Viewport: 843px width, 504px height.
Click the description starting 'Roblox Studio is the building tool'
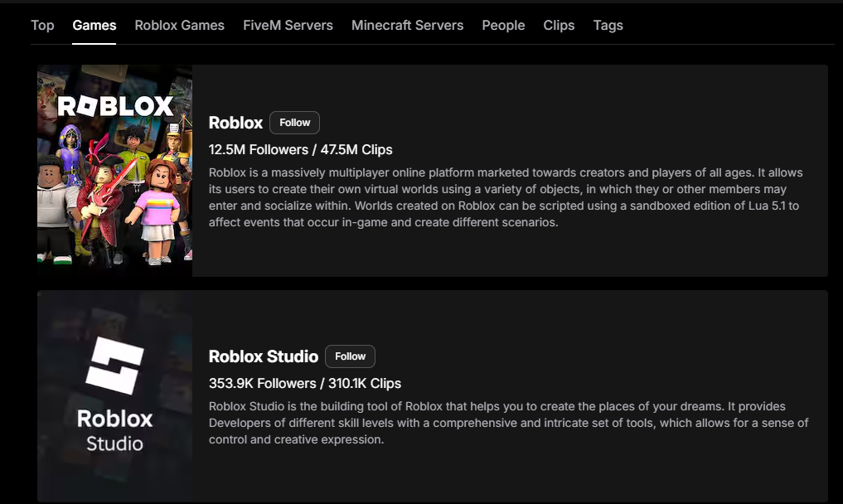point(508,423)
